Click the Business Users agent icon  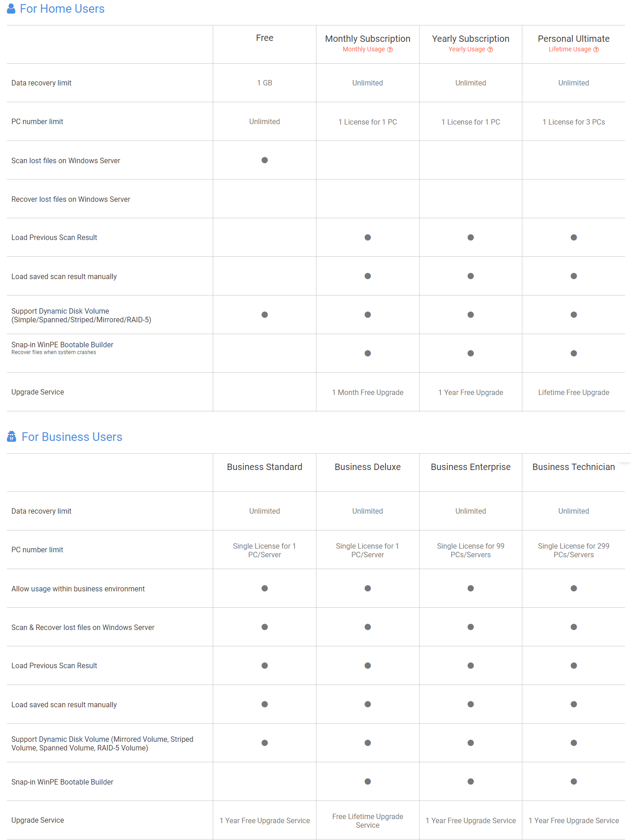coord(12,436)
